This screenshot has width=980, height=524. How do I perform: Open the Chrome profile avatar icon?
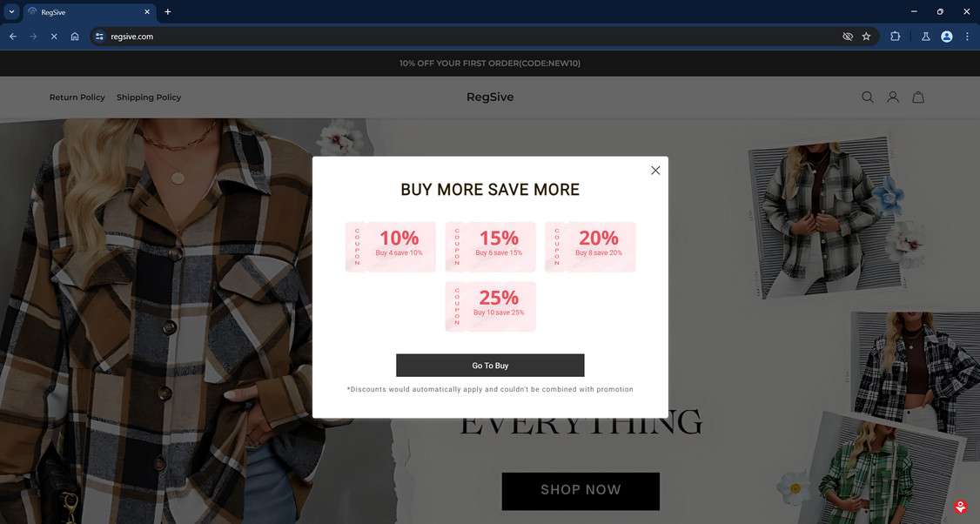click(x=947, y=37)
